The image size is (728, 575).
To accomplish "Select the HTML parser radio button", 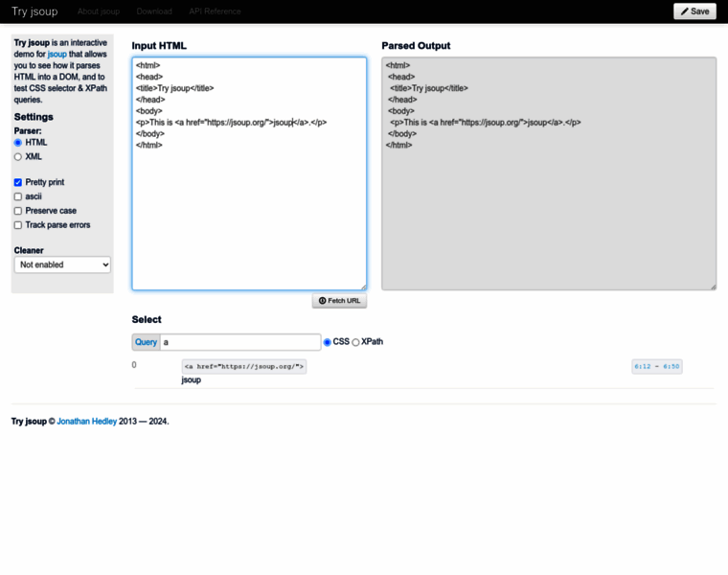I will [18, 143].
